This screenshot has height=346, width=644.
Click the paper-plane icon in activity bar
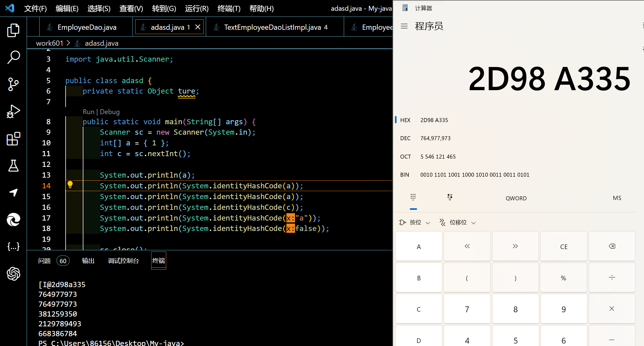tap(13, 193)
